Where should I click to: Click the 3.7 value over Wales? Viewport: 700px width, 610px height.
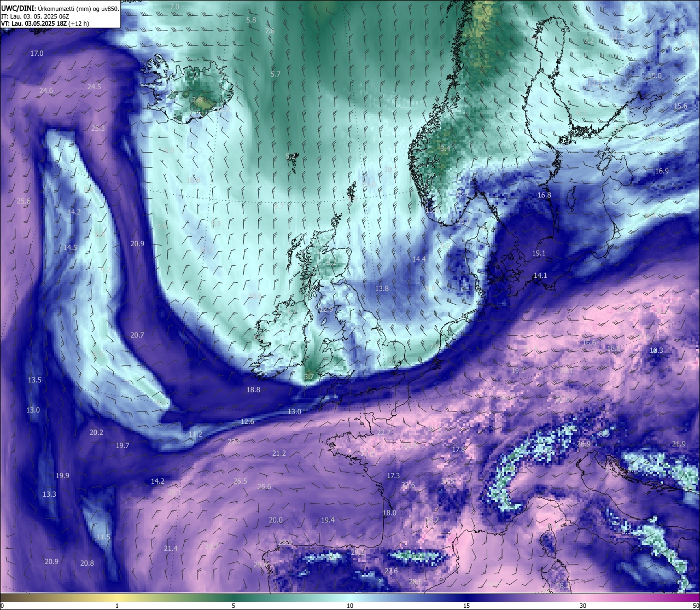pos(309,376)
